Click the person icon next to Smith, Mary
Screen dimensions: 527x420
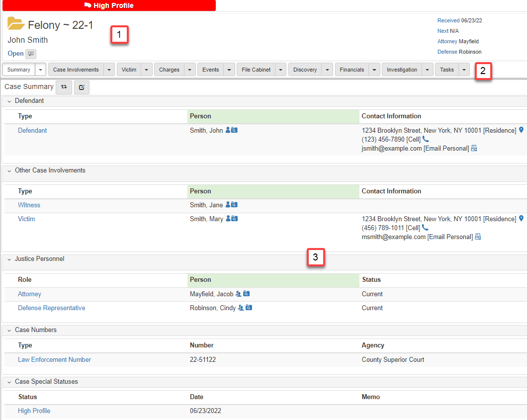(x=228, y=219)
